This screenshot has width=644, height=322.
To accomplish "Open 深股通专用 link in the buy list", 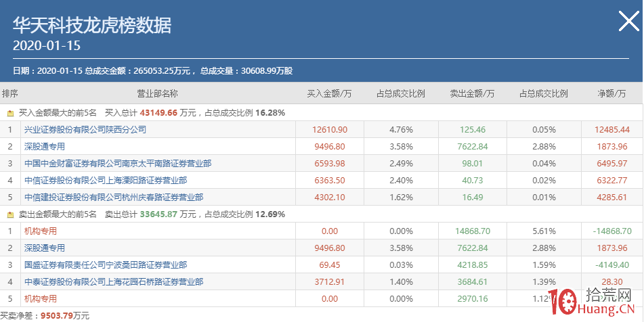I will (x=45, y=146).
